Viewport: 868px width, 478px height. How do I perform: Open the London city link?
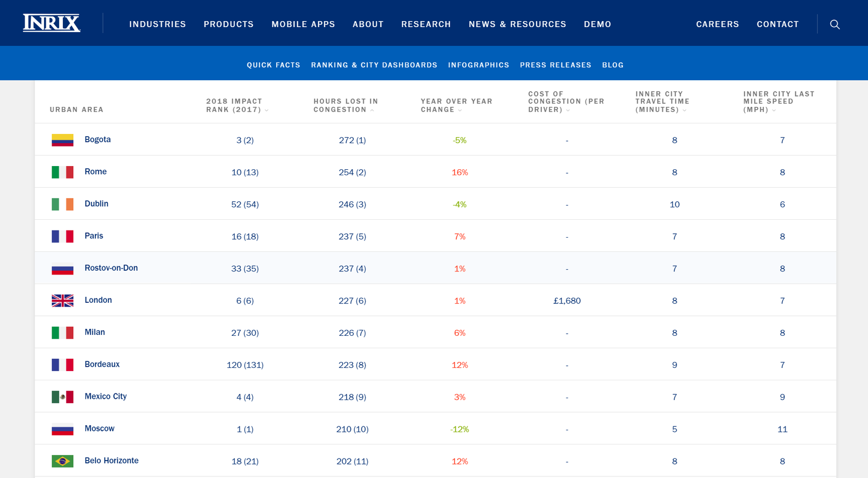tap(98, 300)
